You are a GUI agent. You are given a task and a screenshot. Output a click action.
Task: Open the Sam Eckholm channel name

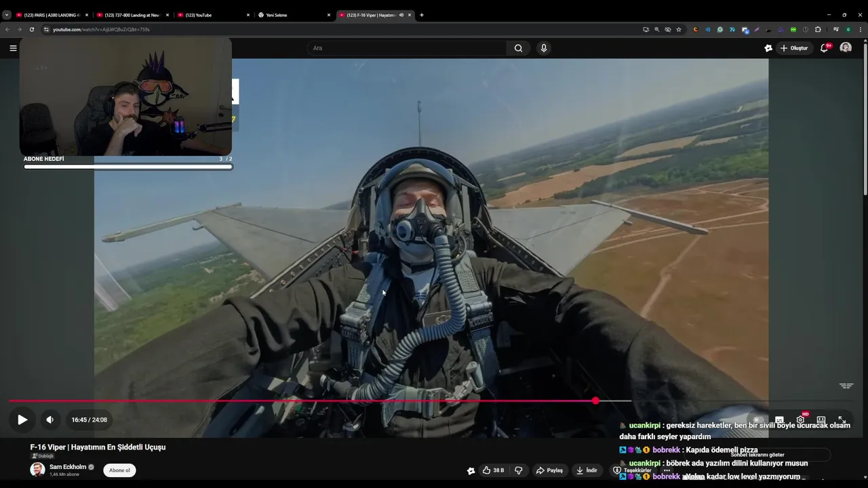click(68, 467)
